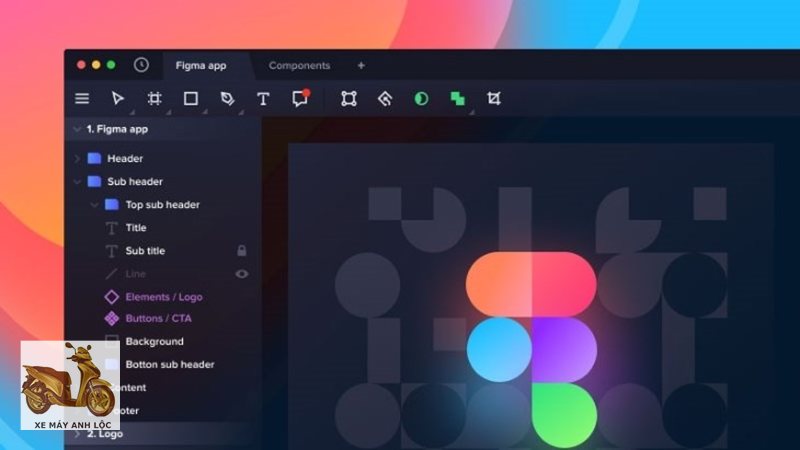This screenshot has width=800, height=450.
Task: Select the Botton sub header layer
Action: coord(170,364)
